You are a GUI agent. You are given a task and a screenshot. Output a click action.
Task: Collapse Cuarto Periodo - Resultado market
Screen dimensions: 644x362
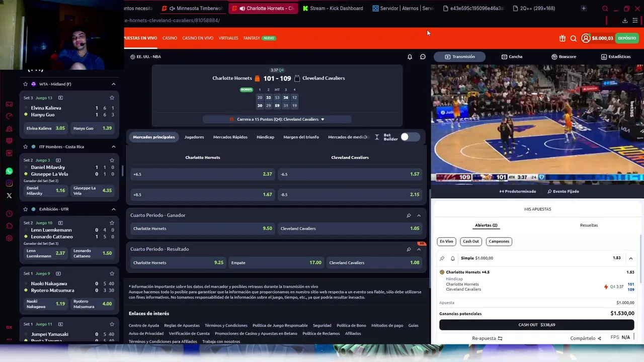pos(419,249)
